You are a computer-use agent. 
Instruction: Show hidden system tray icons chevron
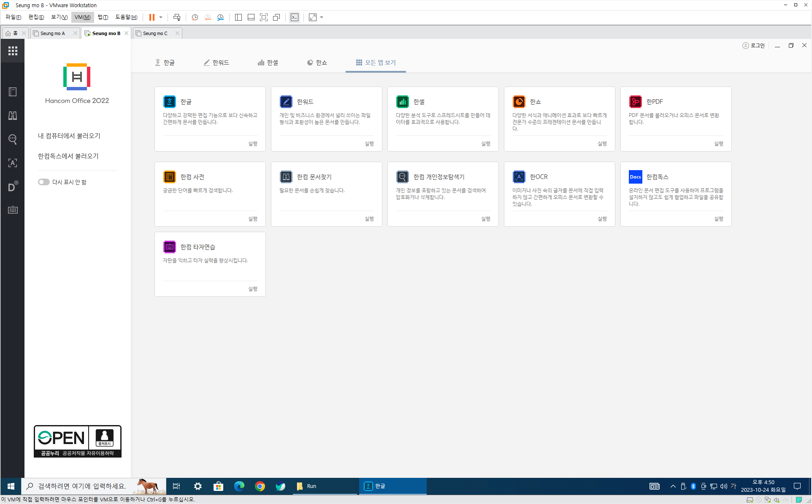coord(673,486)
